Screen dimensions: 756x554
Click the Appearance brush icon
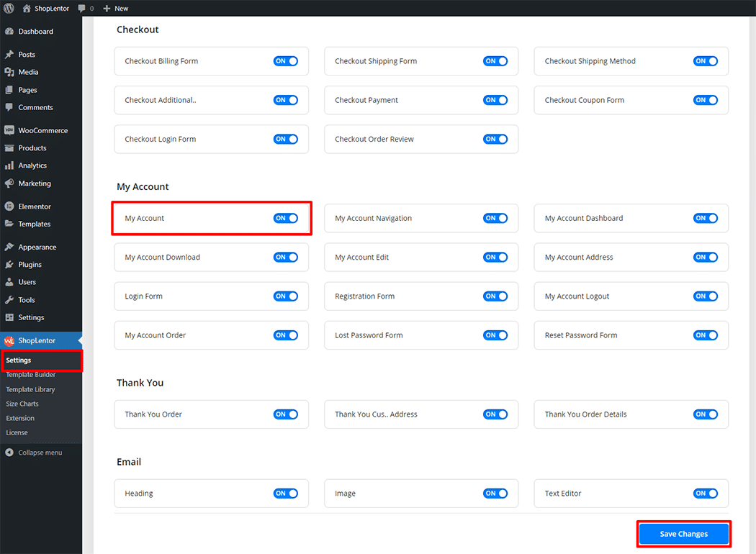(x=9, y=247)
